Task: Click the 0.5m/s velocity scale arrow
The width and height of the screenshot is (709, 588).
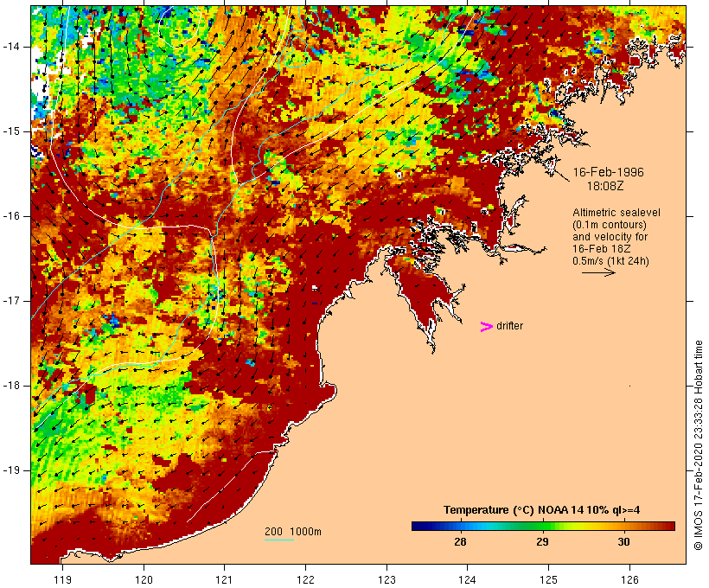Action: tap(598, 272)
